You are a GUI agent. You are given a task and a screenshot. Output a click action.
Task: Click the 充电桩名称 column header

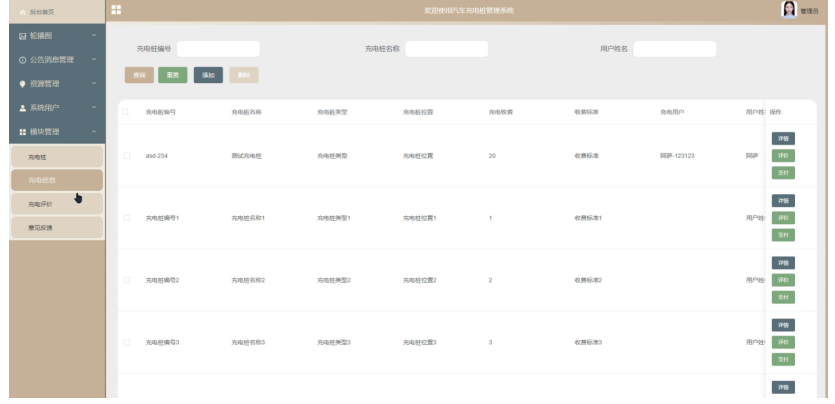247,112
